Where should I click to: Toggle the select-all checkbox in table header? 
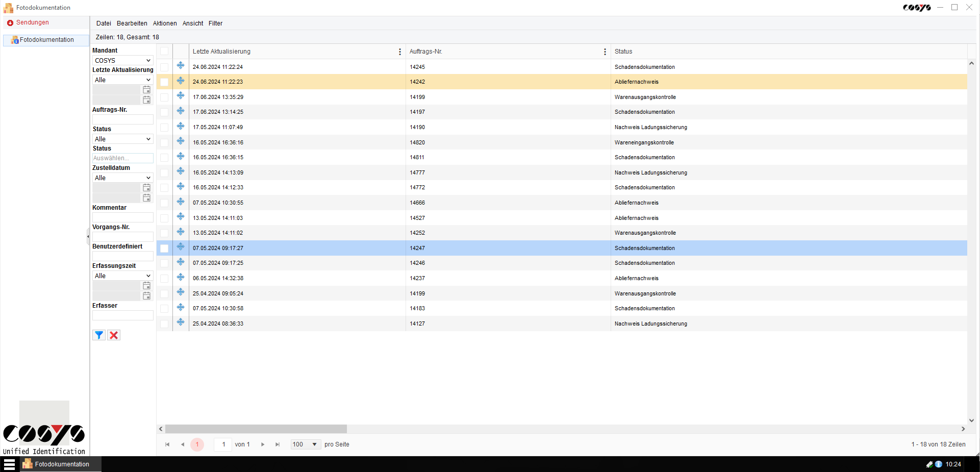(x=164, y=51)
